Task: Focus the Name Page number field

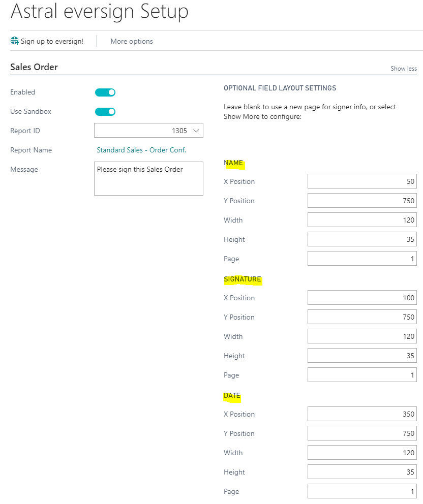Action: (x=362, y=259)
